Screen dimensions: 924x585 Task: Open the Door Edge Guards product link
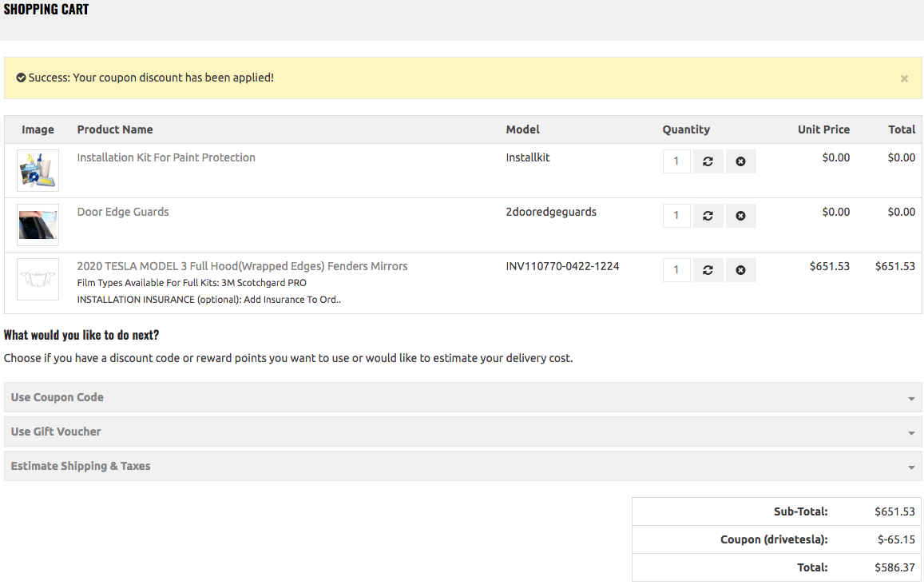123,212
